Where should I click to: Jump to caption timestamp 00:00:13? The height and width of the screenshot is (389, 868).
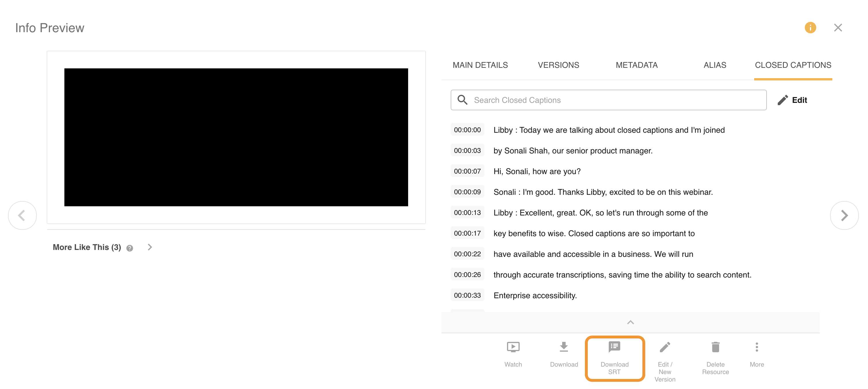467,213
